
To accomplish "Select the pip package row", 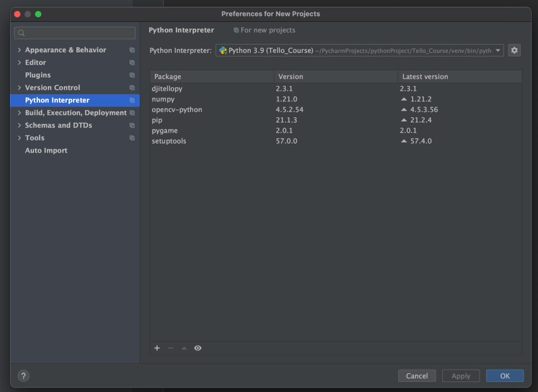I will (336, 120).
